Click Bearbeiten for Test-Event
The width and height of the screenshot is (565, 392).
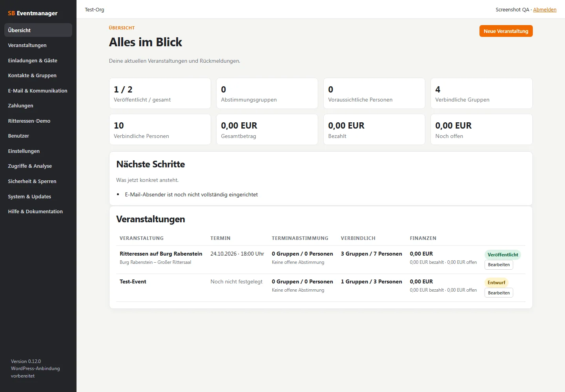[x=499, y=293]
